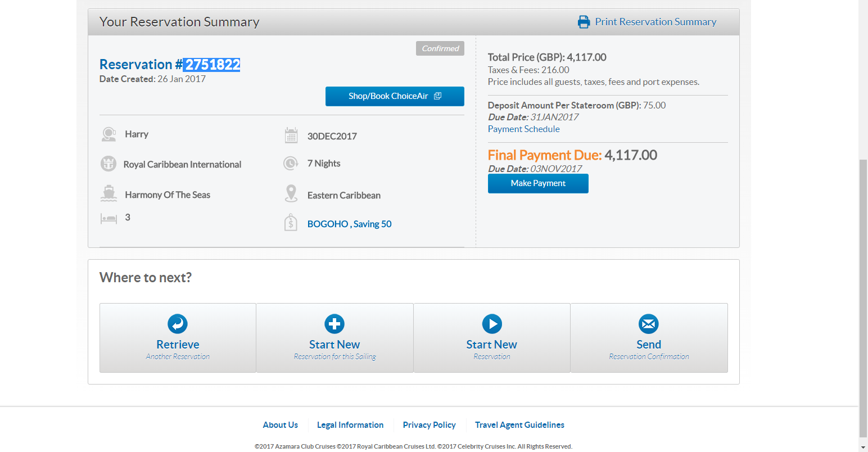Click the final Due Date: 03NOV2017 text
The image size is (868, 452).
pos(535,169)
